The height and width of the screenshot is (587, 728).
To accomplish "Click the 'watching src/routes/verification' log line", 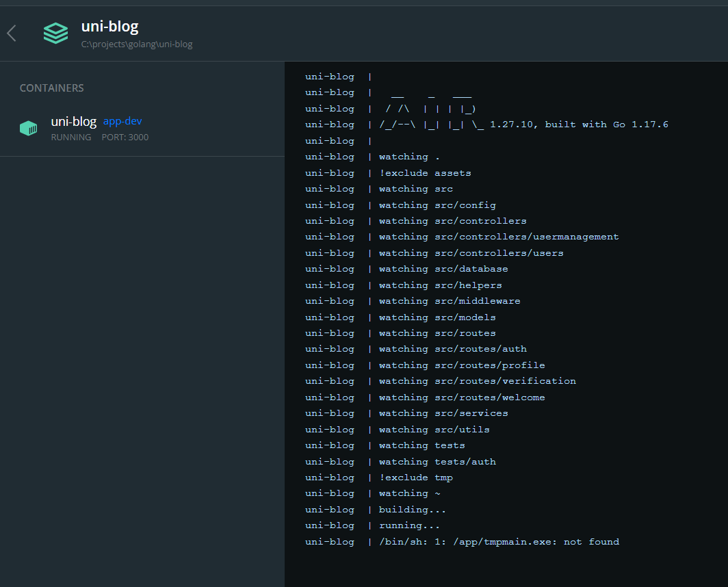I will pos(478,381).
